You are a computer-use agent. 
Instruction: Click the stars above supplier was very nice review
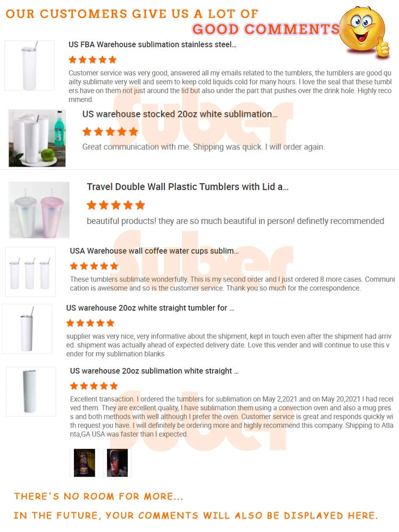[90, 323]
